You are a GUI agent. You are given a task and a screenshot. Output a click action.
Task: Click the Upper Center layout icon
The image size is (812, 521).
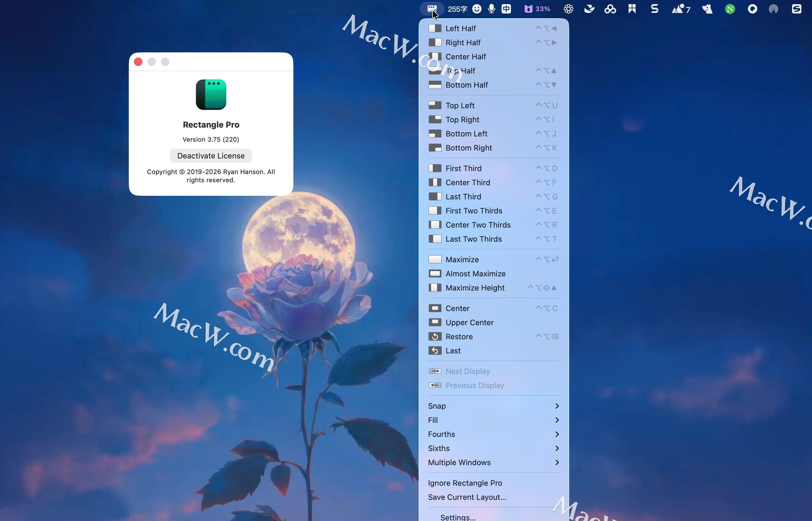pos(435,323)
